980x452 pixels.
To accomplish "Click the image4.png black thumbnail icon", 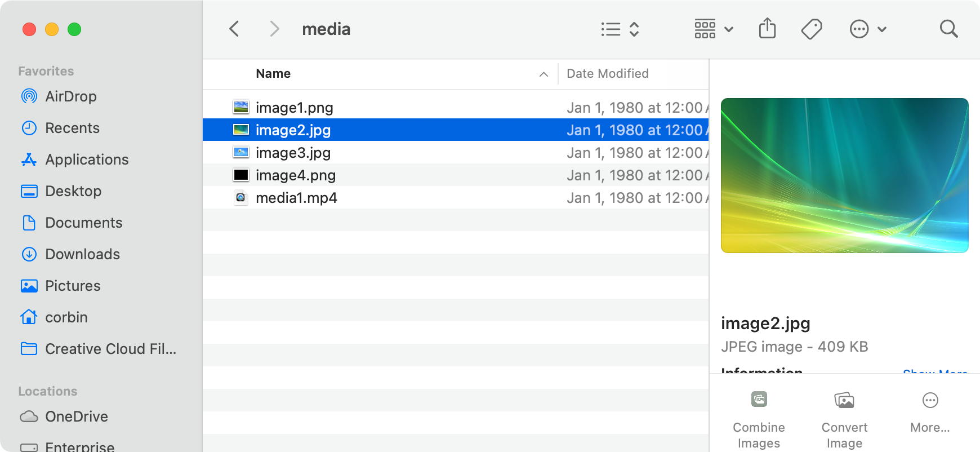I will tap(241, 175).
